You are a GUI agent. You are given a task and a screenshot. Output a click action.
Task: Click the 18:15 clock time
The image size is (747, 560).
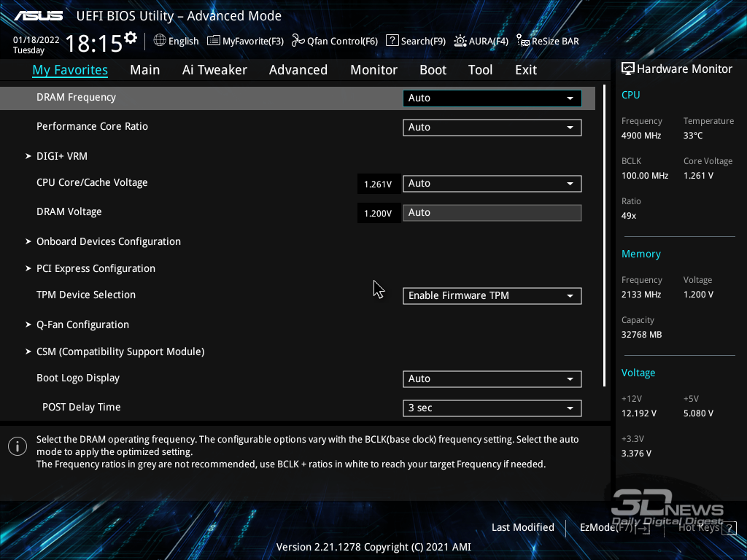coord(94,43)
